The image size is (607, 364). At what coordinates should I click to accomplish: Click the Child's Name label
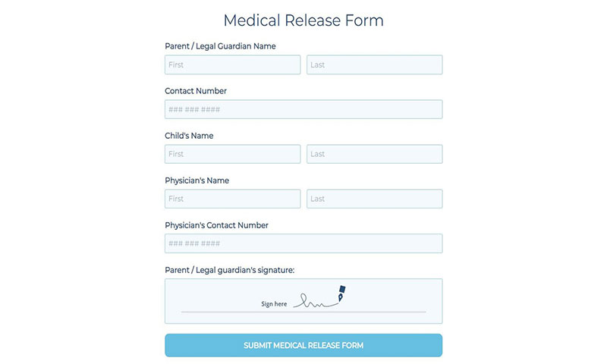tap(189, 136)
